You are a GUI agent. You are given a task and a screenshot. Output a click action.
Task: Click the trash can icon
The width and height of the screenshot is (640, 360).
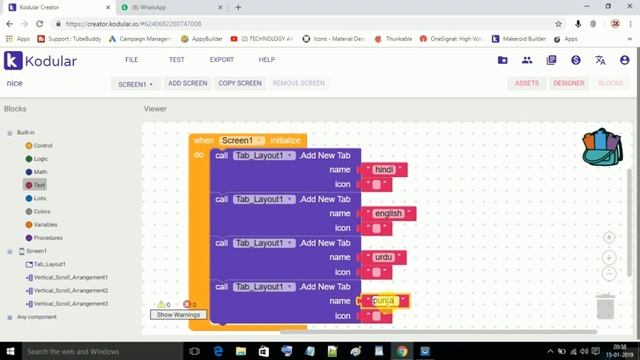pyautogui.click(x=606, y=306)
